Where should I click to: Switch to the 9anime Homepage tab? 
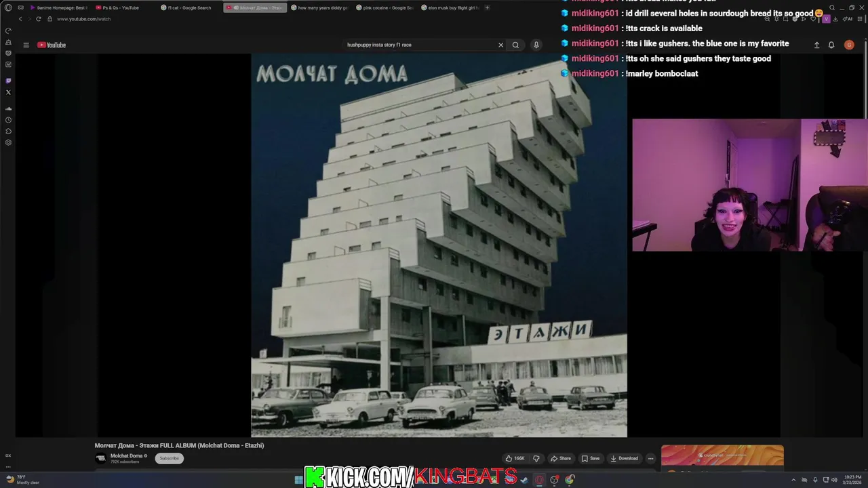tap(60, 7)
